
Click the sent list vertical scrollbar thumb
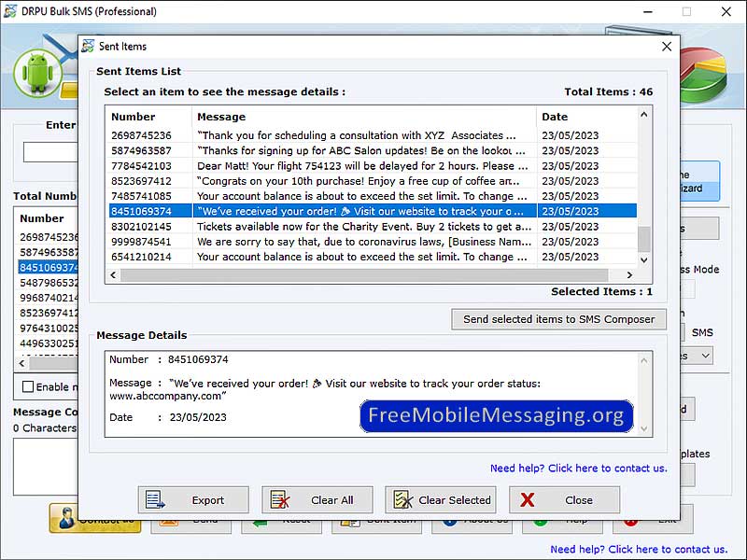(x=643, y=239)
